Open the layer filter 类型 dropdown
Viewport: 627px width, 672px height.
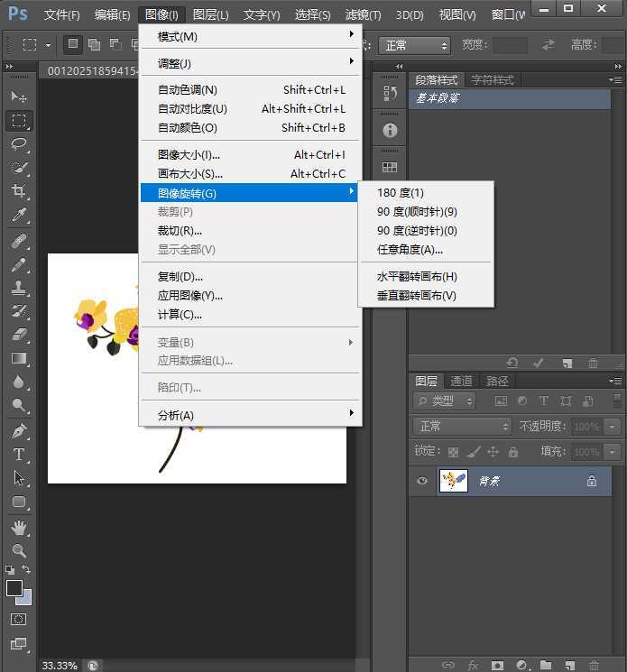(447, 400)
